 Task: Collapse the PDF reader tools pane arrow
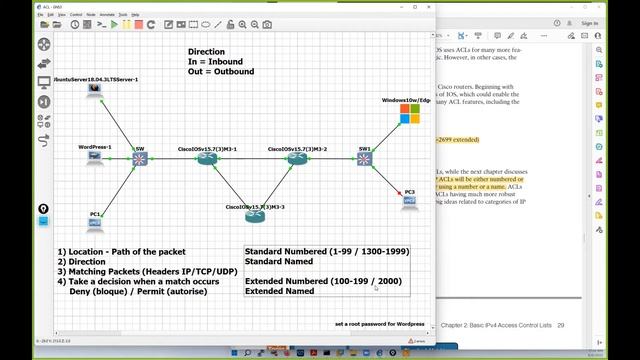point(589,196)
